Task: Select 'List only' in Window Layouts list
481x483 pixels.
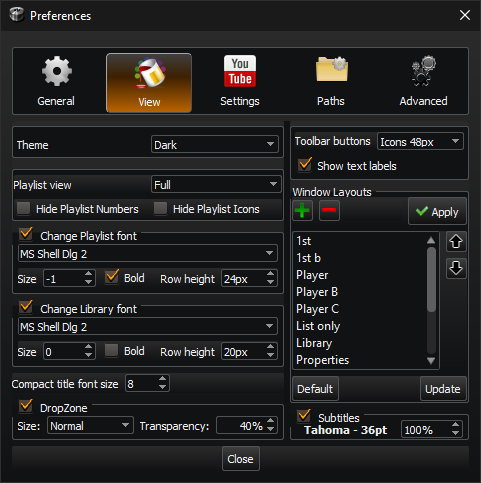Action: [318, 326]
